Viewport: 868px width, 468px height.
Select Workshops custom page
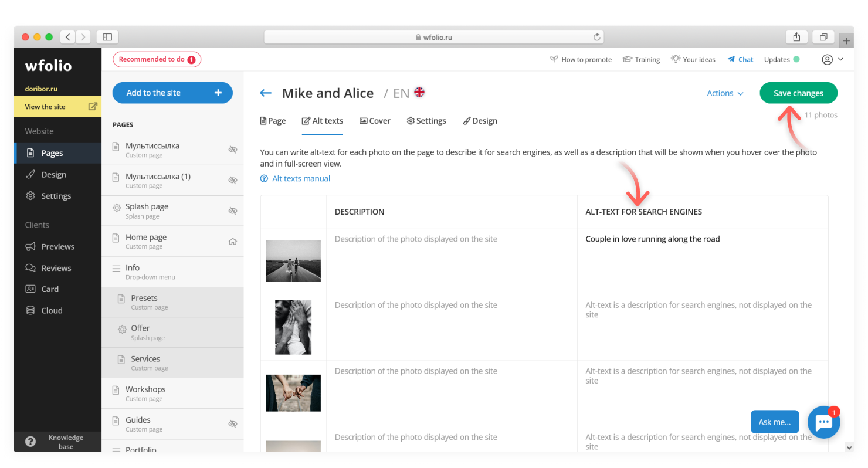(172, 394)
